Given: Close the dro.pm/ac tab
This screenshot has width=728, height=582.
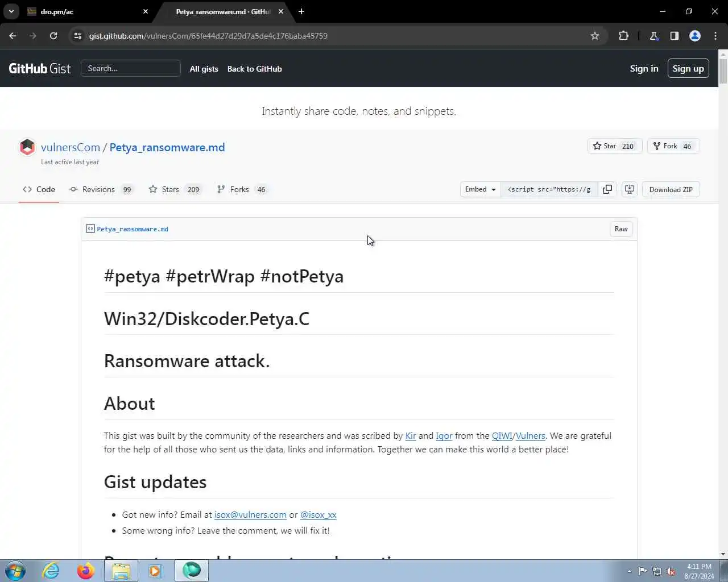Looking at the screenshot, I should 146,11.
